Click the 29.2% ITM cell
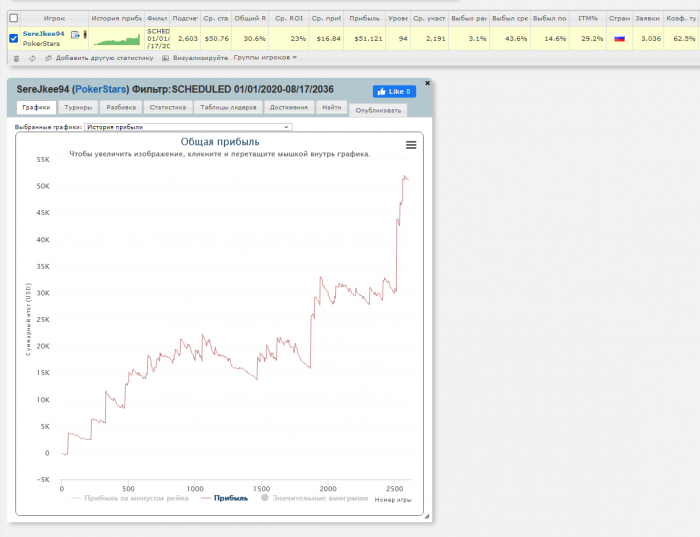Image resolution: width=700 pixels, height=537 pixels. (588, 39)
